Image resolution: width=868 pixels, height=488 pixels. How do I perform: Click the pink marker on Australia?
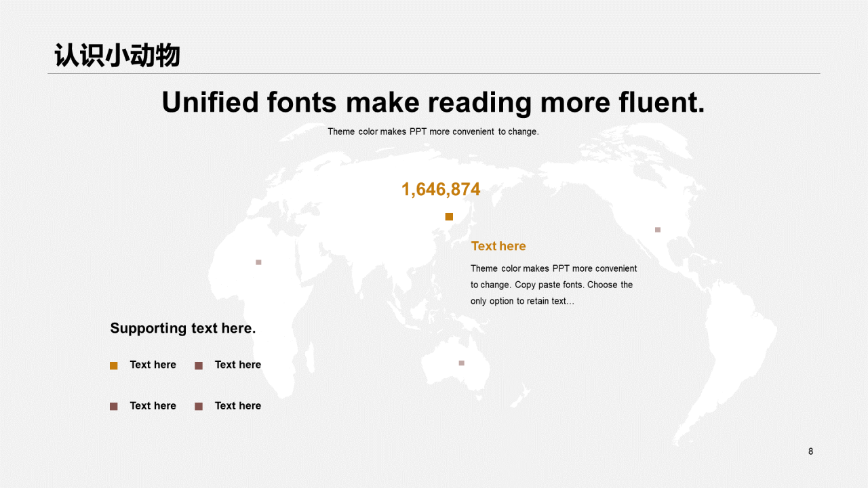pyautogui.click(x=462, y=363)
